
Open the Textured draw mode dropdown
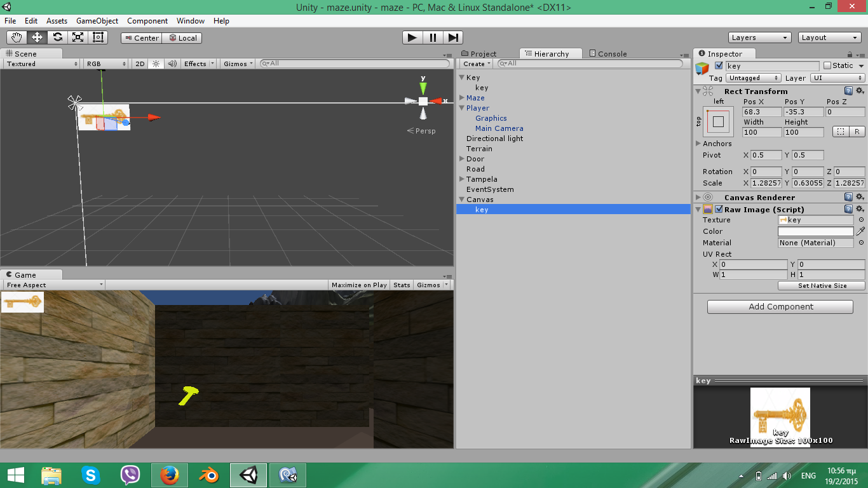pyautogui.click(x=42, y=64)
